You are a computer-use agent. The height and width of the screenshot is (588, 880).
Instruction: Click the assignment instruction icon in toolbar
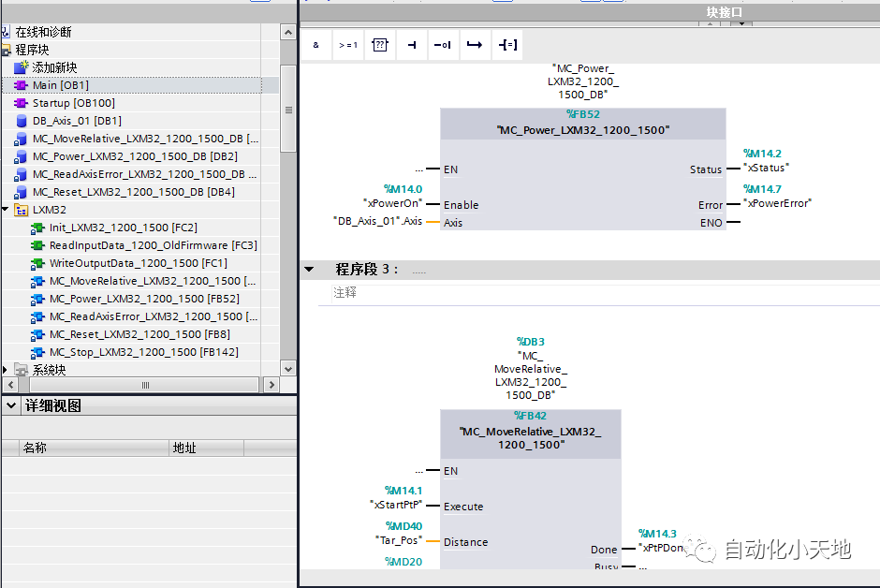pos(411,45)
